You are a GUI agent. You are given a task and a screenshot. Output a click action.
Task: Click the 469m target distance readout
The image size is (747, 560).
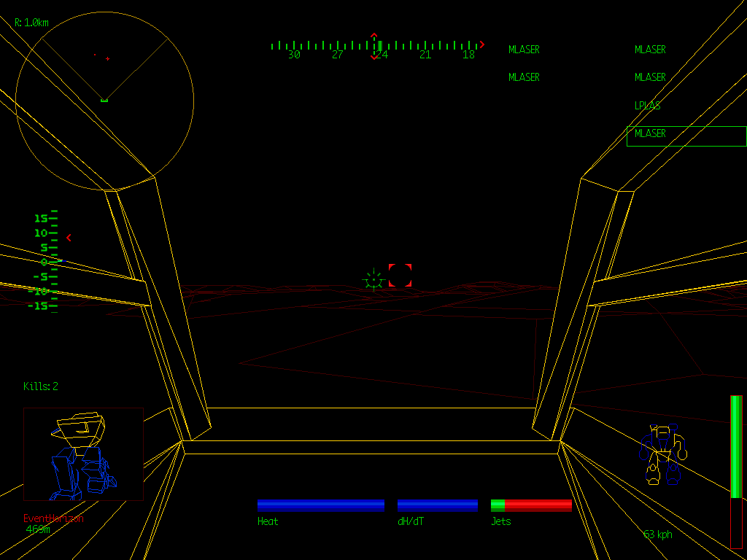(38, 529)
